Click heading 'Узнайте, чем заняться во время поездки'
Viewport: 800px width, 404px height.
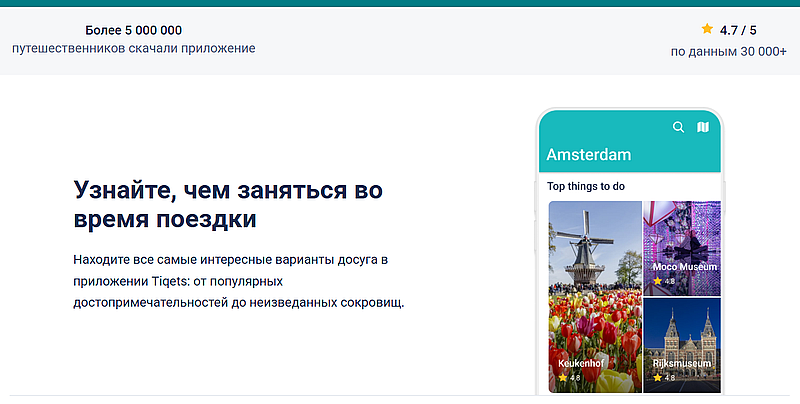click(228, 205)
